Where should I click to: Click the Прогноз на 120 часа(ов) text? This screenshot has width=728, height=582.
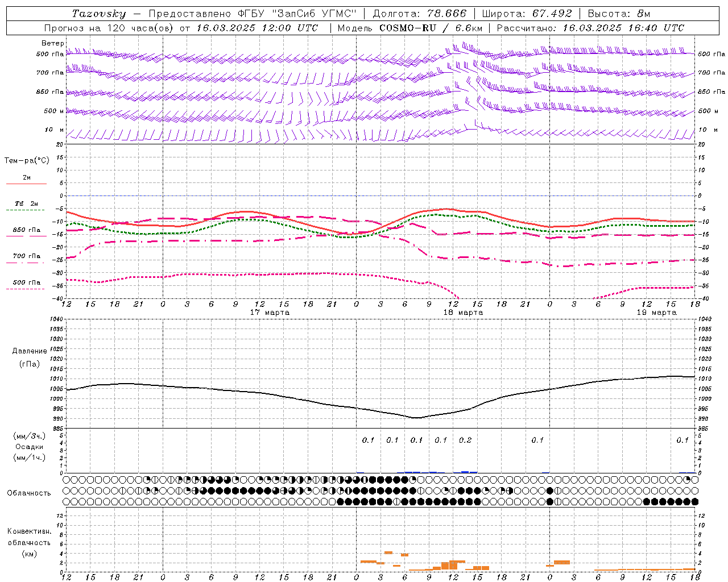tap(109, 28)
